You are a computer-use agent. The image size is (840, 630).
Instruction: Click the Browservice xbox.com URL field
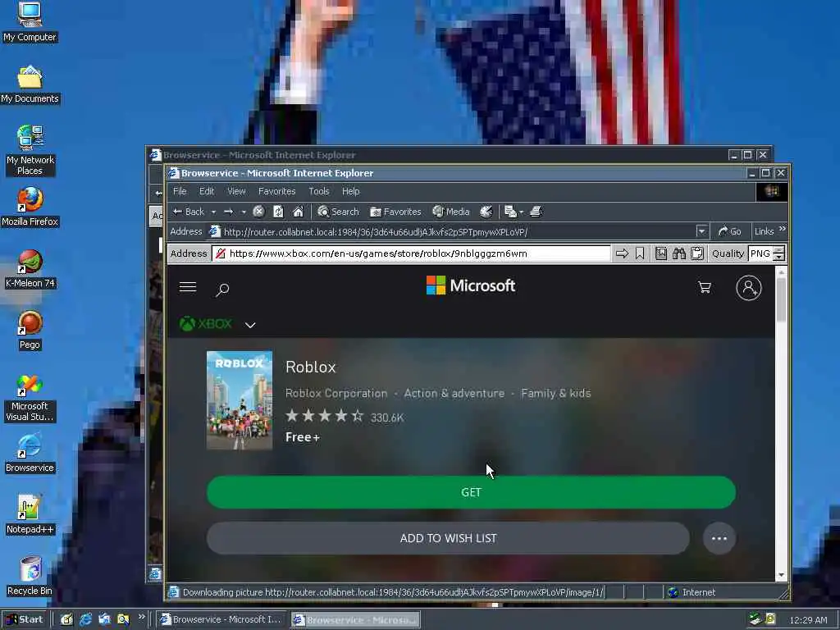point(412,253)
